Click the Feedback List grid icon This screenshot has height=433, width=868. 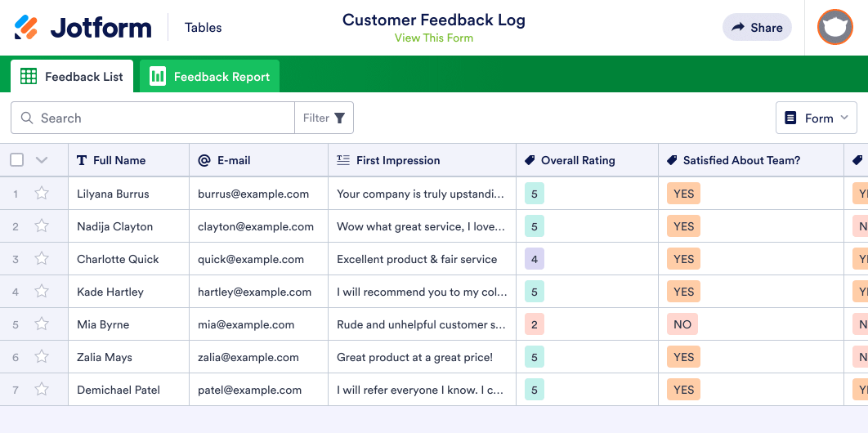tap(29, 77)
